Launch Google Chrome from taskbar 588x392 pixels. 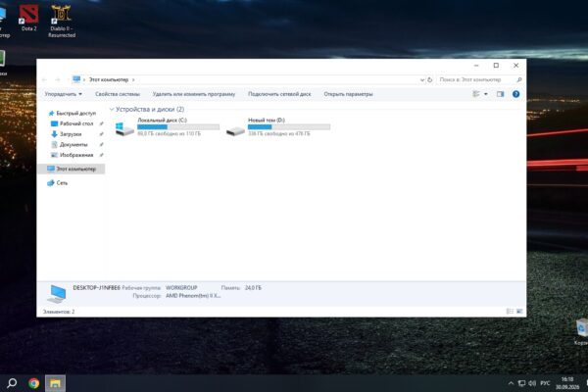click(x=33, y=383)
